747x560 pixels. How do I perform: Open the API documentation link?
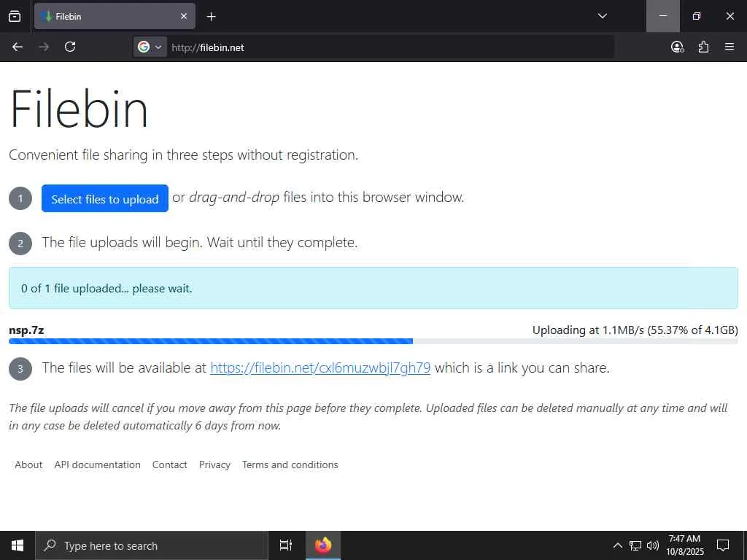pyautogui.click(x=97, y=464)
